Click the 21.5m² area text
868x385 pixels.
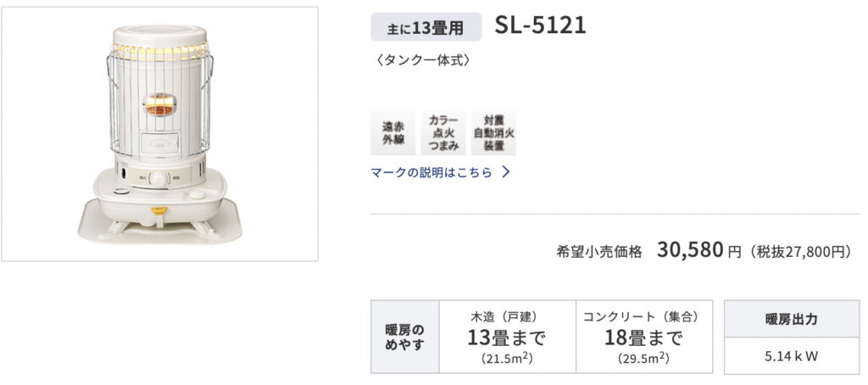pos(507,359)
